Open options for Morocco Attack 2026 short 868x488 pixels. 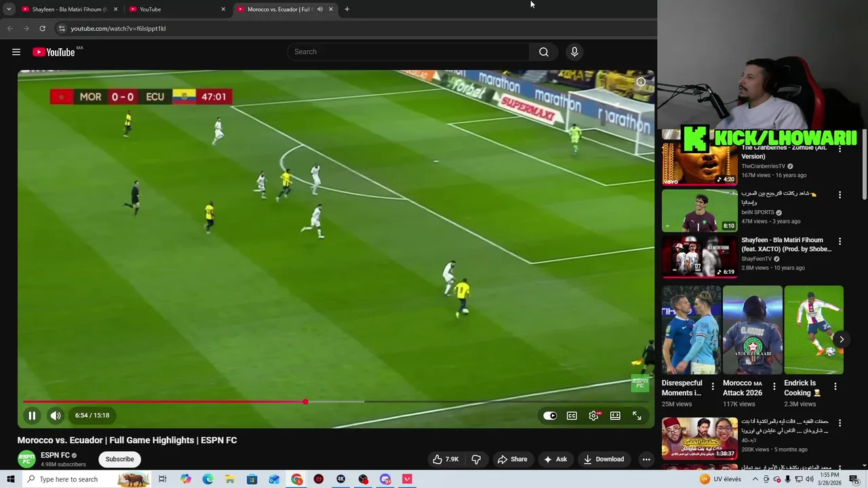coord(774,386)
